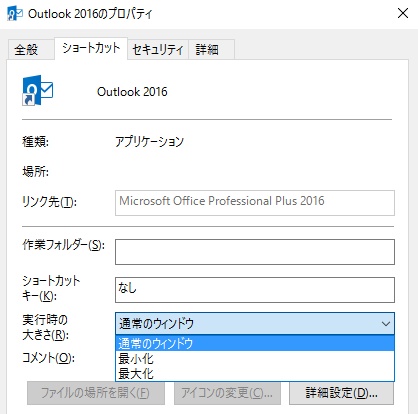Click the コメント(O) label

pos(49,358)
